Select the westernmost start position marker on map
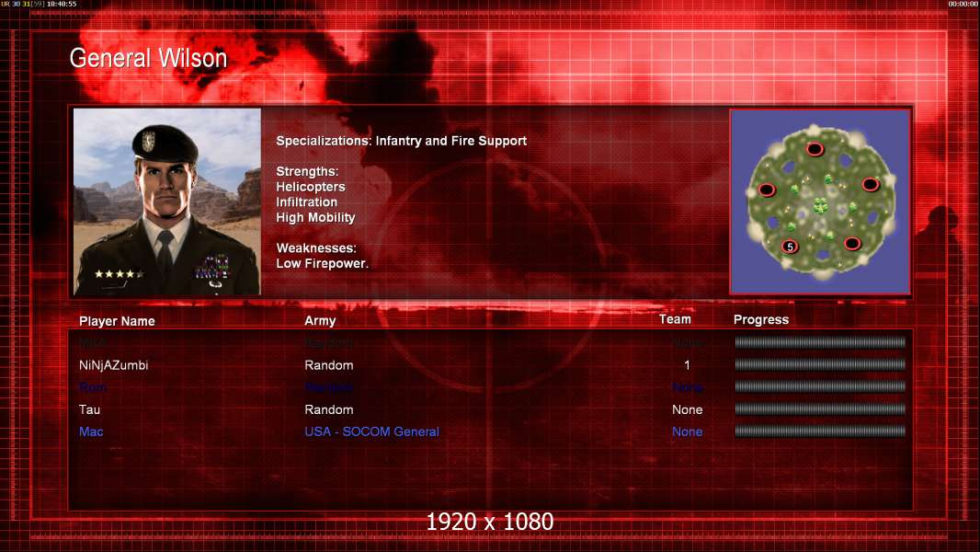The image size is (980, 552). (767, 190)
